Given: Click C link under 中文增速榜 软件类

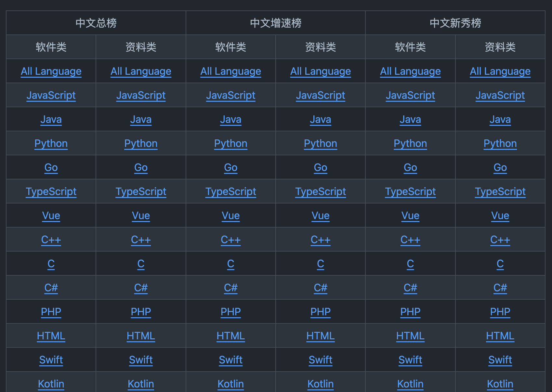Looking at the screenshot, I should [x=230, y=264].
